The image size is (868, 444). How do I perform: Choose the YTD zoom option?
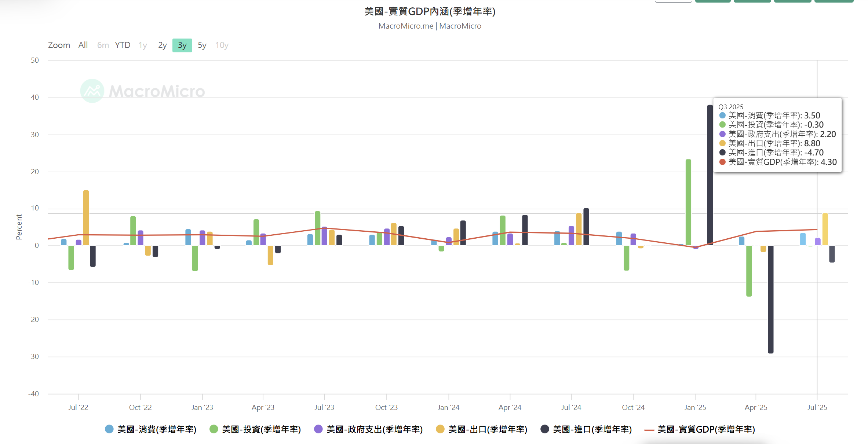(x=123, y=45)
